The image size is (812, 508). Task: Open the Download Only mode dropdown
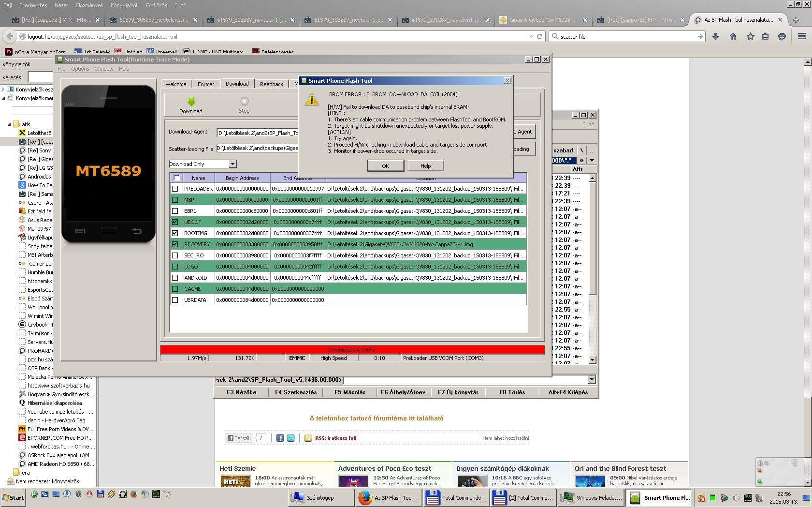(232, 164)
